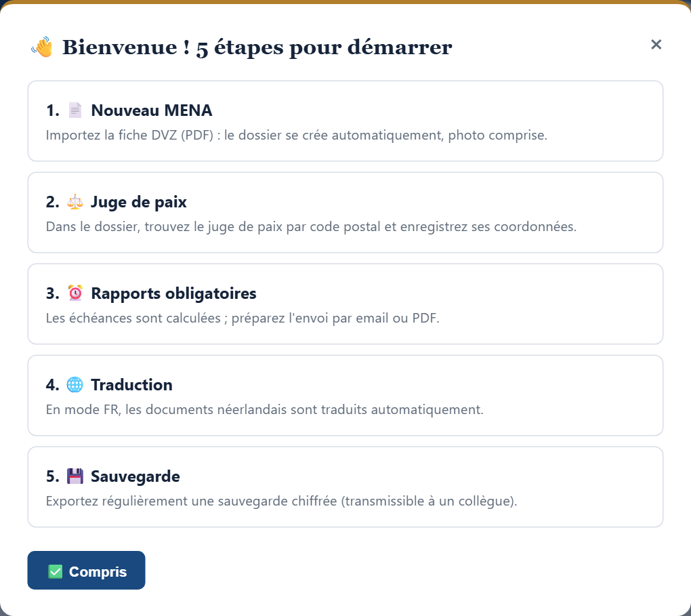Viewport: 691px width, 616px height.
Task: Click the document icon beside Nouveau MENA
Action: coord(75,110)
